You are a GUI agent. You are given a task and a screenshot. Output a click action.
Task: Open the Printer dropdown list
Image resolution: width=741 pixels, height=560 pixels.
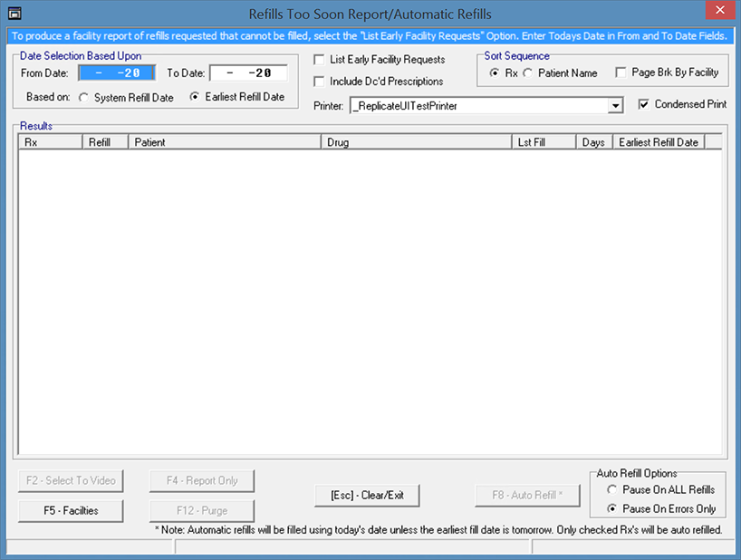click(x=616, y=106)
